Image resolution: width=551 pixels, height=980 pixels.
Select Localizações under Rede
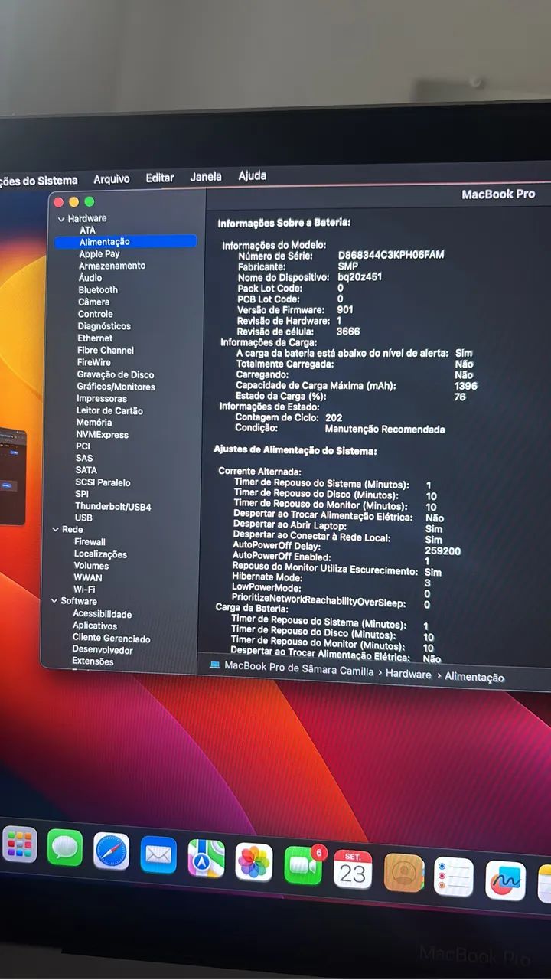point(100,554)
